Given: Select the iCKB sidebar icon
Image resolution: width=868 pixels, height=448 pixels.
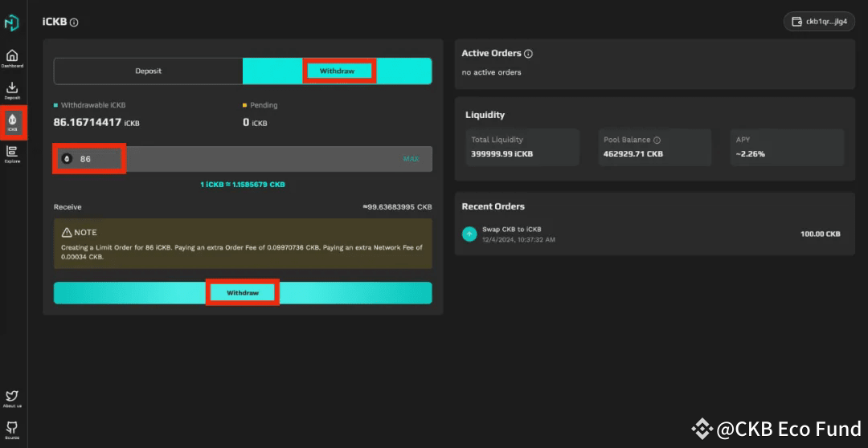Looking at the screenshot, I should point(12,121).
